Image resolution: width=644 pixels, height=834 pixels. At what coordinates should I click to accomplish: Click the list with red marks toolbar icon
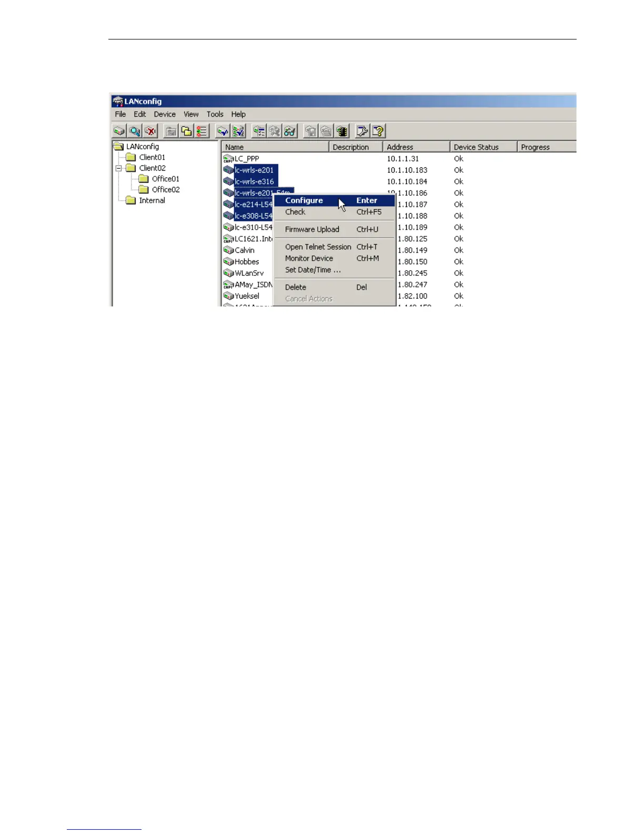(202, 131)
